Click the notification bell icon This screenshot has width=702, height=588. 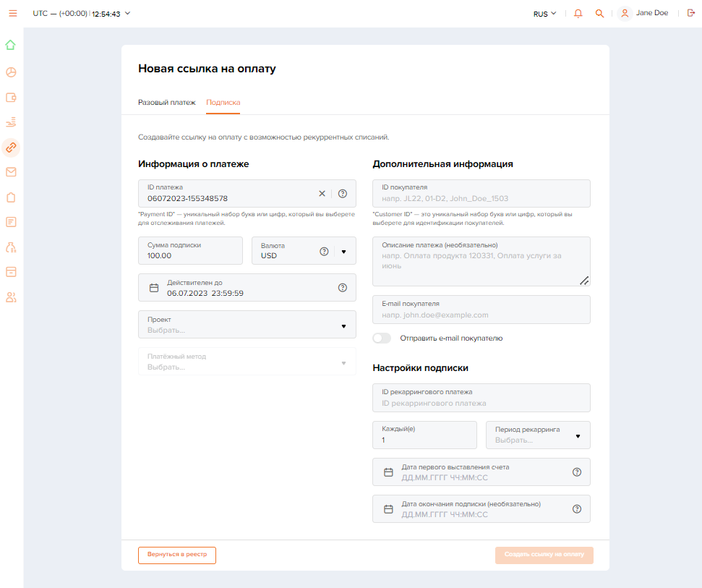[x=578, y=14]
